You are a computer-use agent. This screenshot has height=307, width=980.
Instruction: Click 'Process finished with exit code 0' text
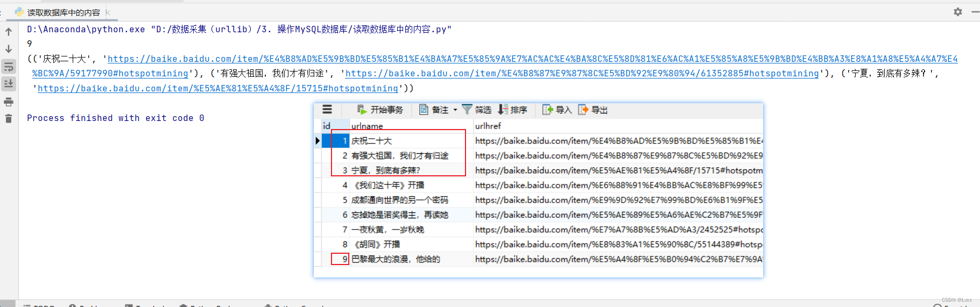116,118
